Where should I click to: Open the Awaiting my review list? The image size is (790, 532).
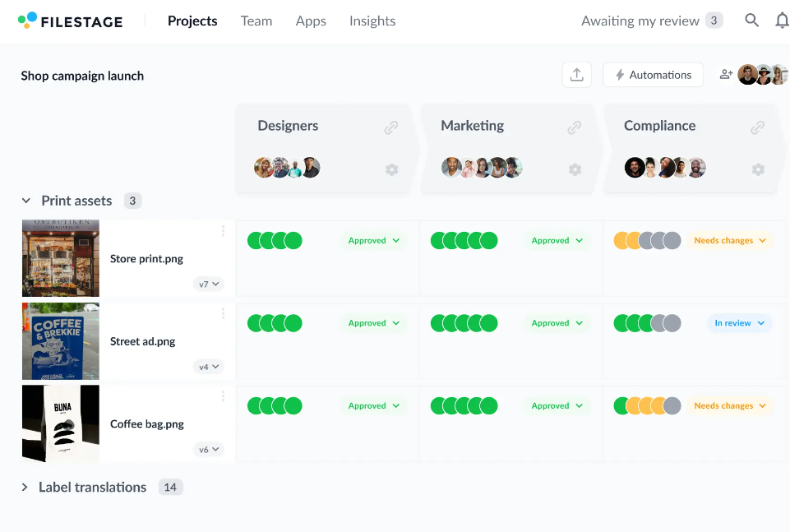click(643, 21)
